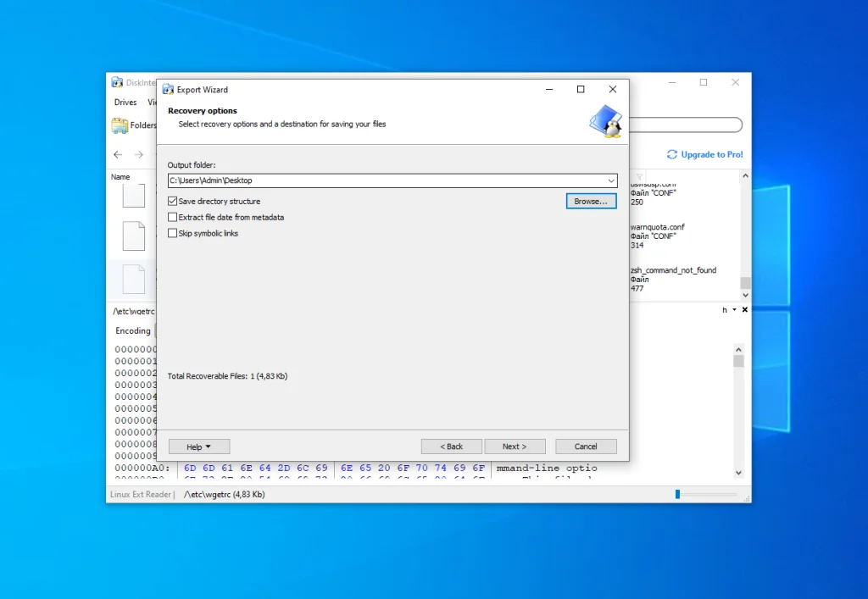Open the Drives menu

pos(125,103)
